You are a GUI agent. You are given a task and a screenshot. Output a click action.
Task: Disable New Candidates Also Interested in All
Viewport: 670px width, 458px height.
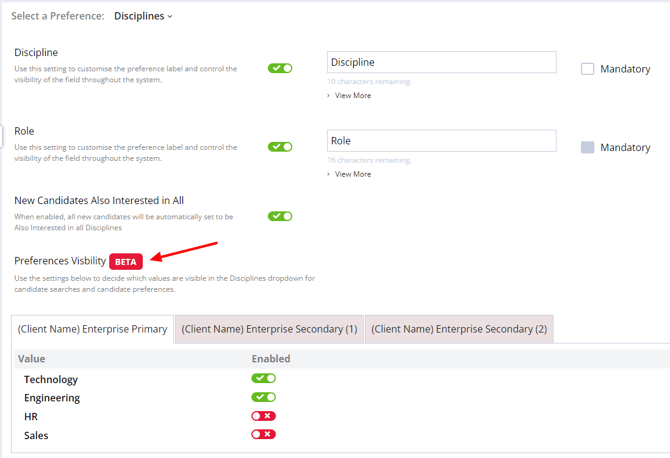point(280,215)
